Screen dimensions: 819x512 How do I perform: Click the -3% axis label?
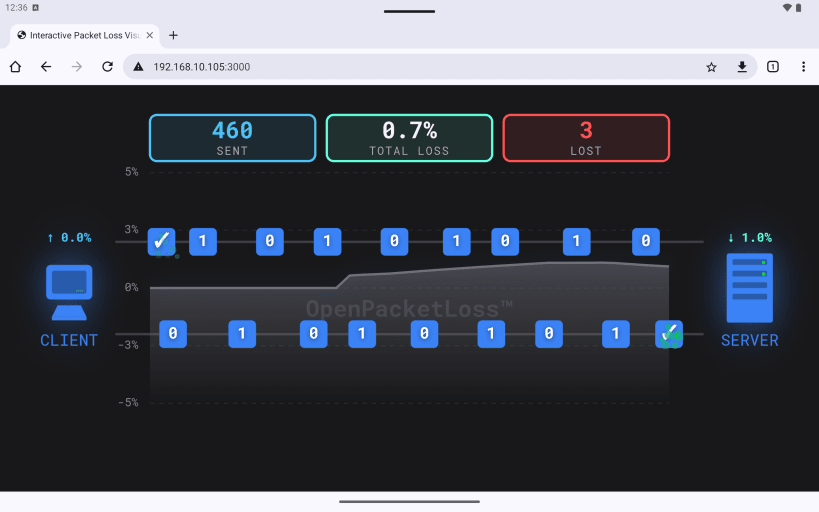coord(128,345)
